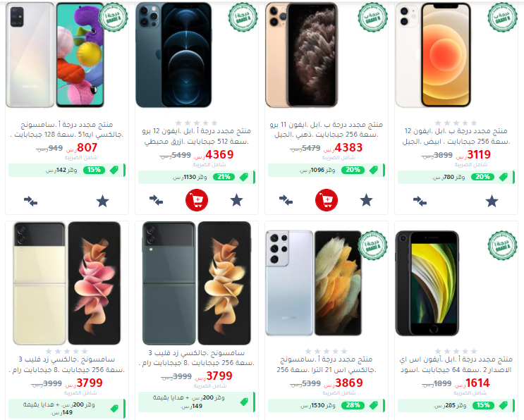The width and height of the screenshot is (524, 420).
Task: Click compare arrows on Galaxy A51 card
Action: pos(31,202)
